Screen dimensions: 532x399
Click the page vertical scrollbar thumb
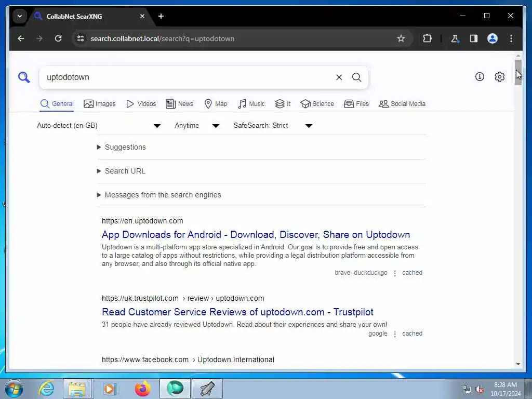(x=518, y=72)
